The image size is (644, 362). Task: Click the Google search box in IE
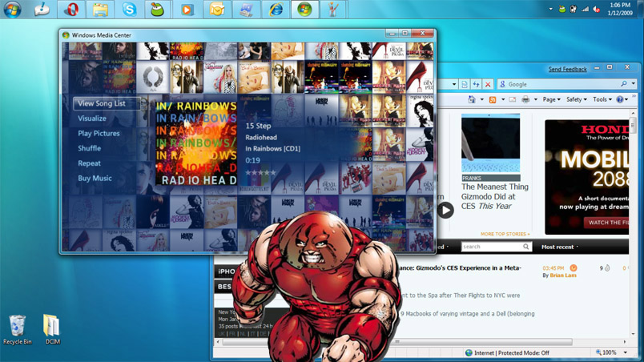pyautogui.click(x=559, y=84)
